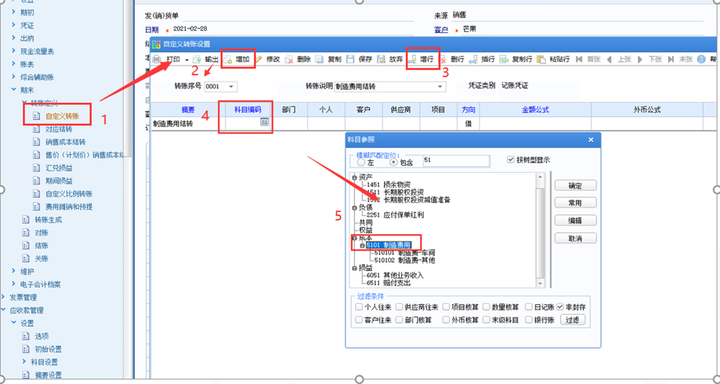720x384 pixels.
Task: Select the 5101 制造费用 account node
Action: (389, 245)
